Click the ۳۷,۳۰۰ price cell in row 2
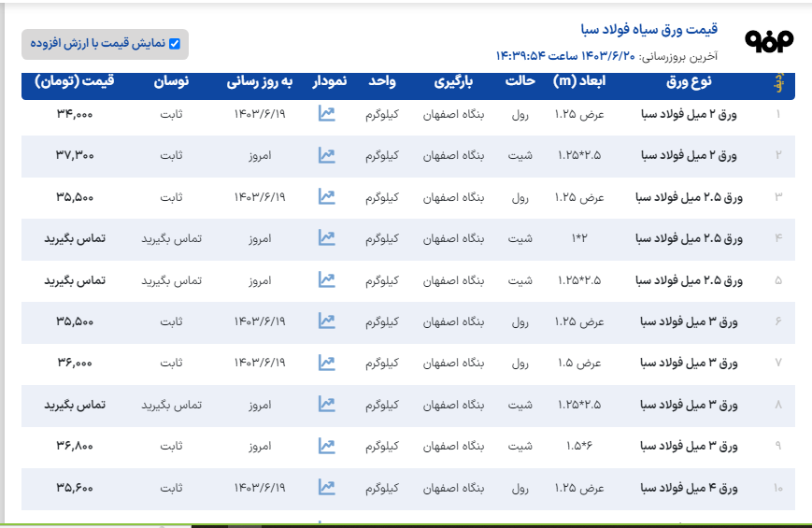The width and height of the screenshot is (812, 528). click(75, 155)
